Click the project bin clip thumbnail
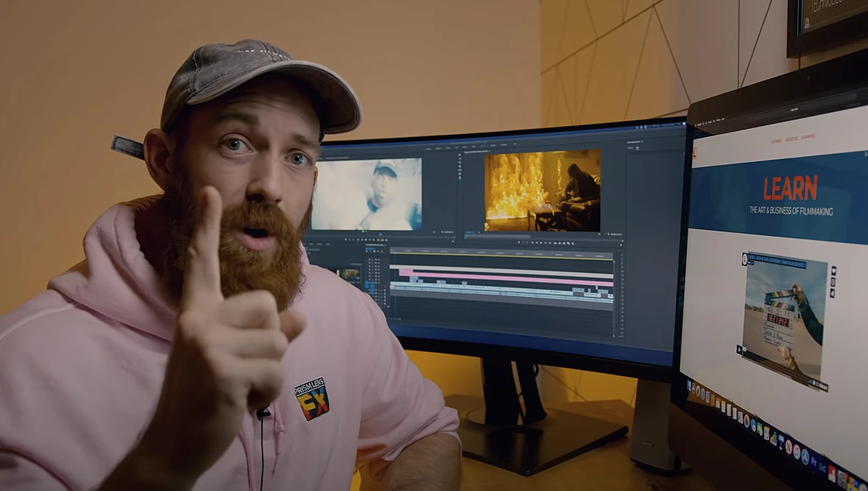This screenshot has height=491, width=868. point(350,274)
